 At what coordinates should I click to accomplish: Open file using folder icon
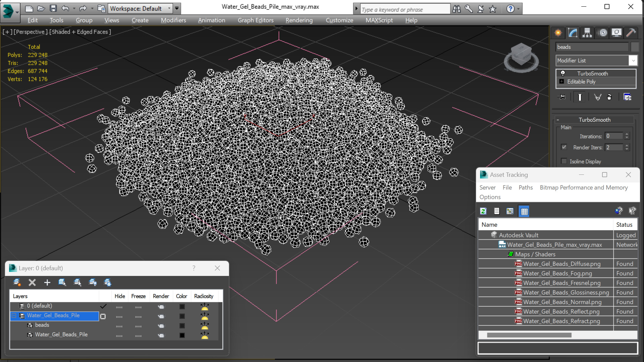[x=41, y=8]
